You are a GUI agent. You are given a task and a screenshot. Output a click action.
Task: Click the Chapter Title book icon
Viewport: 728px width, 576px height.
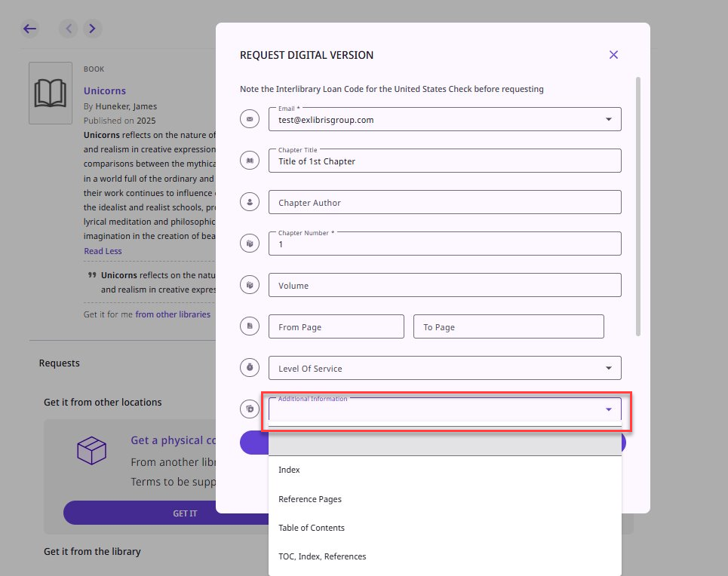coord(250,160)
